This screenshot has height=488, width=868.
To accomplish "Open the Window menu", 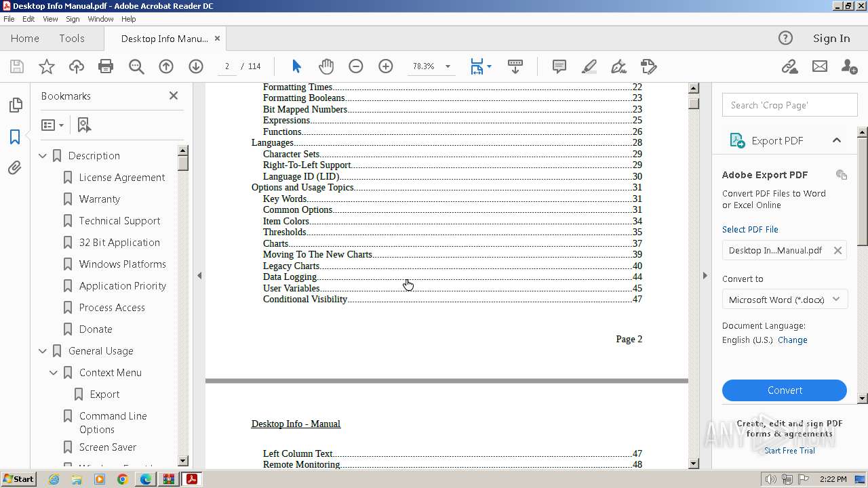I will 100,19.
